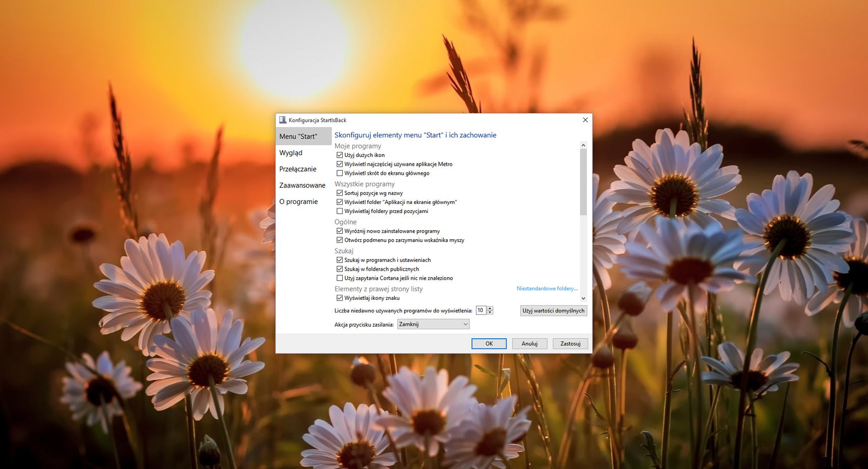Screen dimensions: 868x469
Task: Toggle 'Szukaj w programach i ustawieniach'
Action: 340,260
